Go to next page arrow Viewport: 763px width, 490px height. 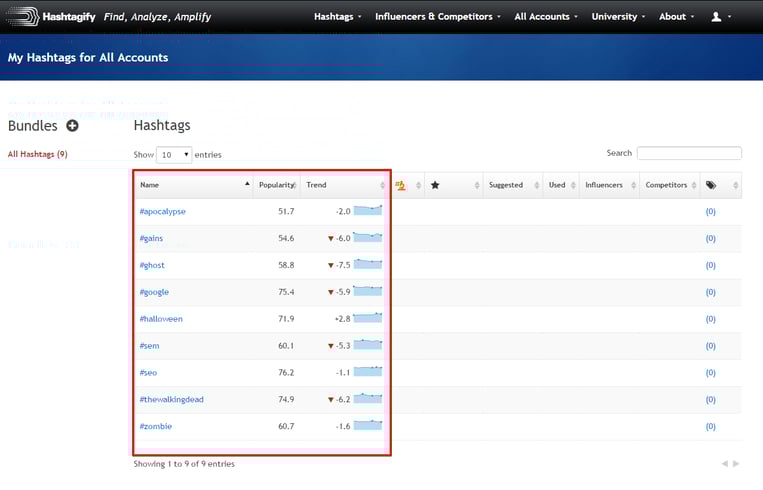tap(736, 464)
